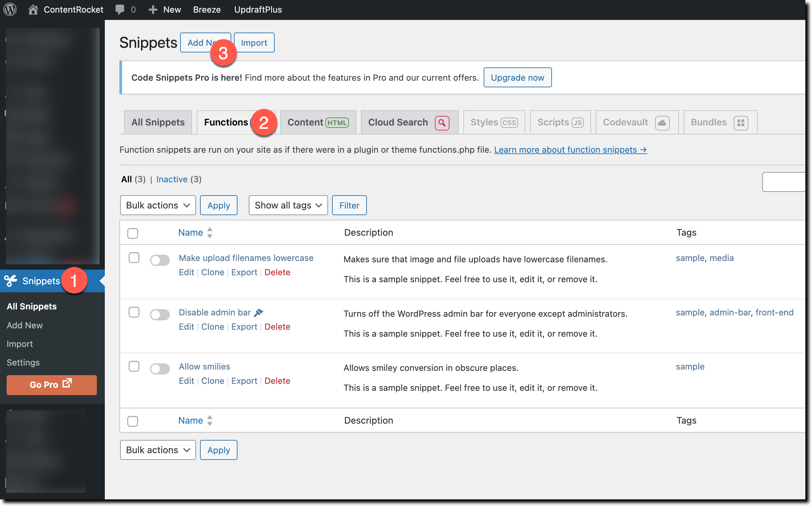
Task: Edit the Disable admin bar snippet
Action: click(186, 326)
